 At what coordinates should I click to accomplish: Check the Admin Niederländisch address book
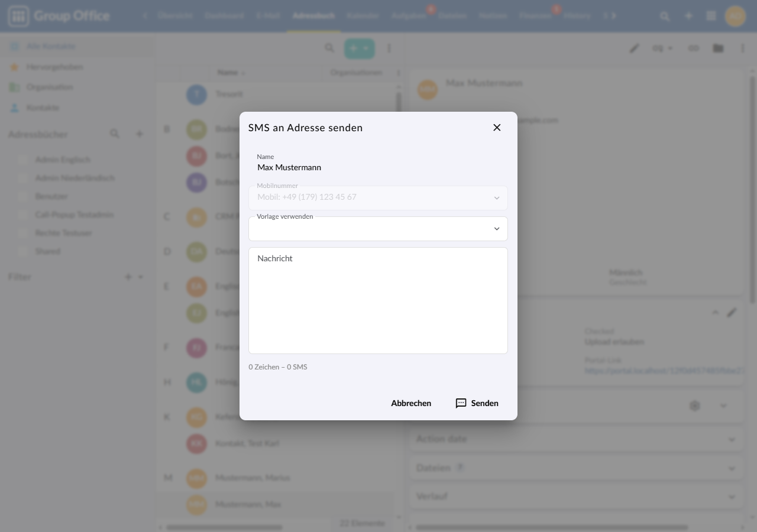point(23,178)
